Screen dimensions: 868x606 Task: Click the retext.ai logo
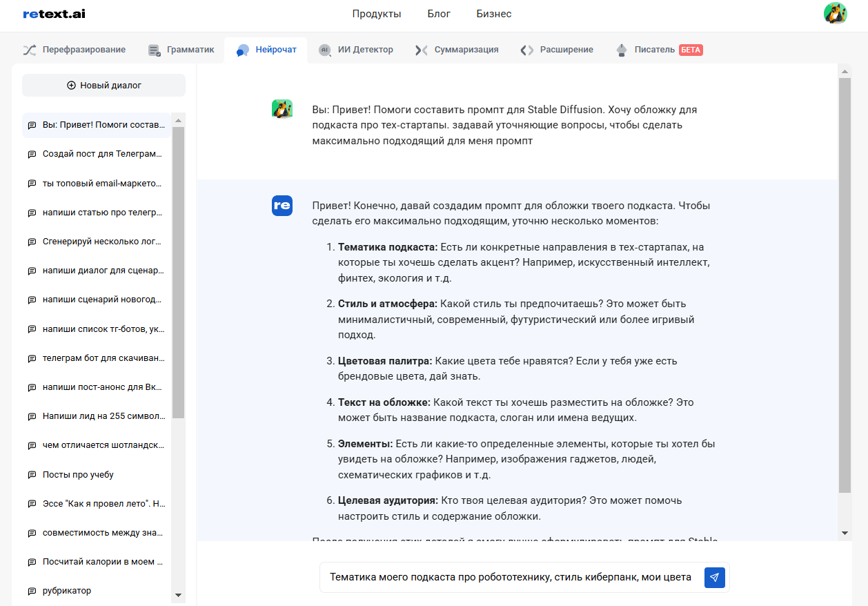pyautogui.click(x=54, y=14)
